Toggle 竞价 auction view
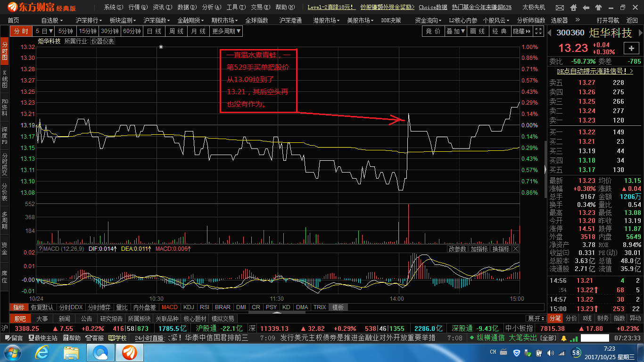This screenshot has height=362, width=644. 433,31
